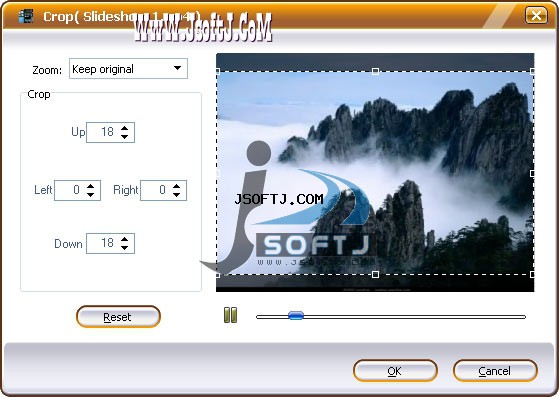Image resolution: width=559 pixels, height=397 pixels.
Task: Cancel the crop dialog
Action: click(495, 371)
